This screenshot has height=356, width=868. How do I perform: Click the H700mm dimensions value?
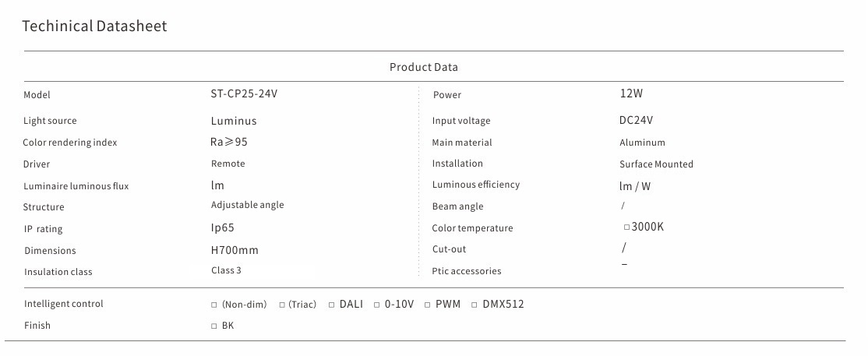235,250
